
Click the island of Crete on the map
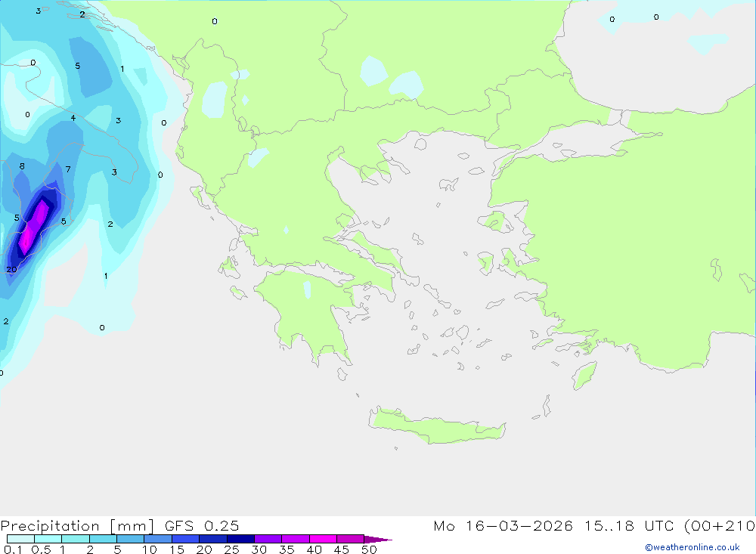[436, 426]
